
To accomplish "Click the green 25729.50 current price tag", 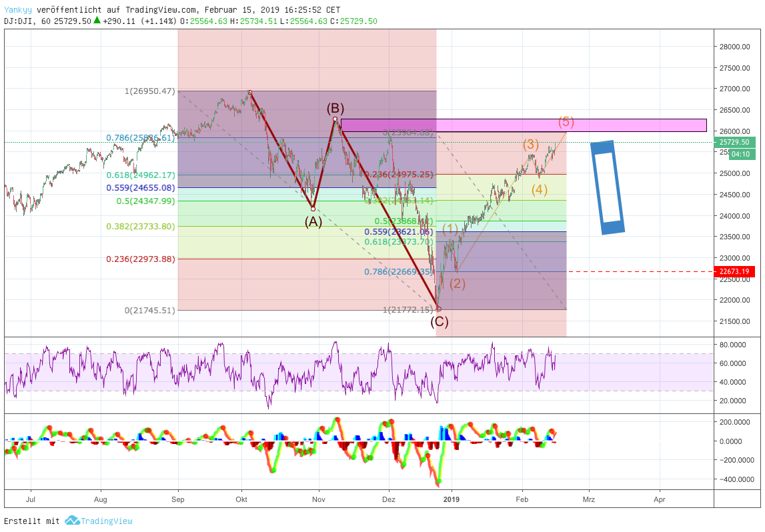I will pyautogui.click(x=734, y=143).
